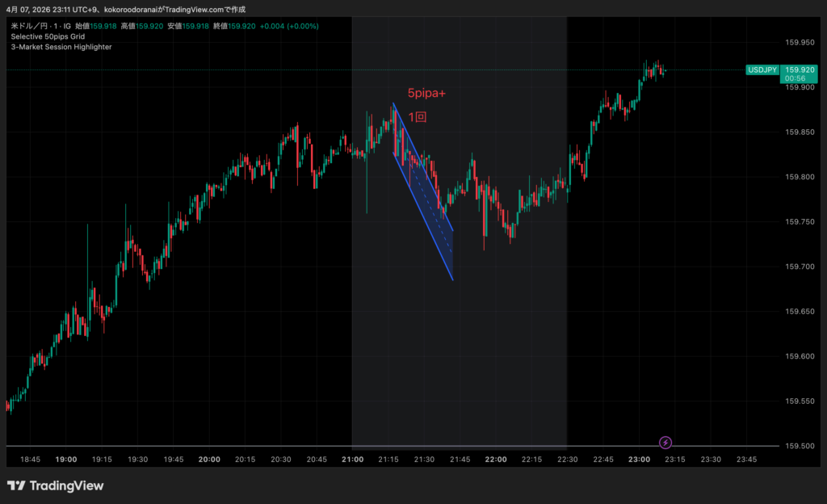Select the red 5pipa+ text annotation
Viewport: 827px width, 504px height.
tap(426, 94)
